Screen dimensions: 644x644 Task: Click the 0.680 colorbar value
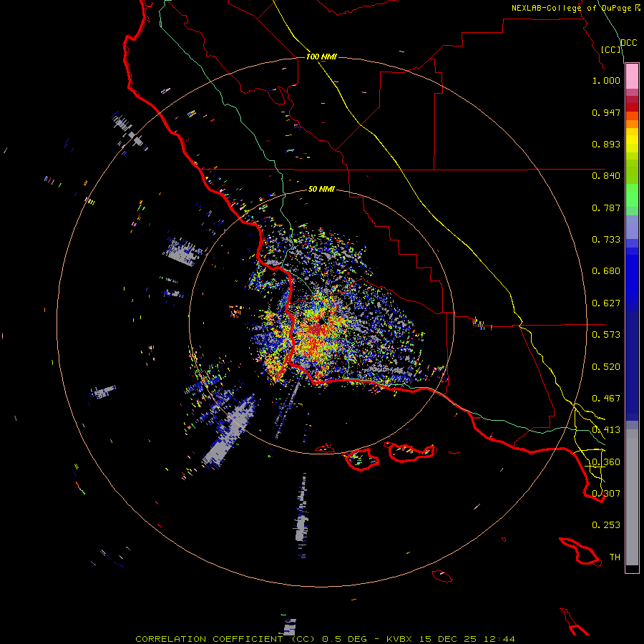pos(606,271)
